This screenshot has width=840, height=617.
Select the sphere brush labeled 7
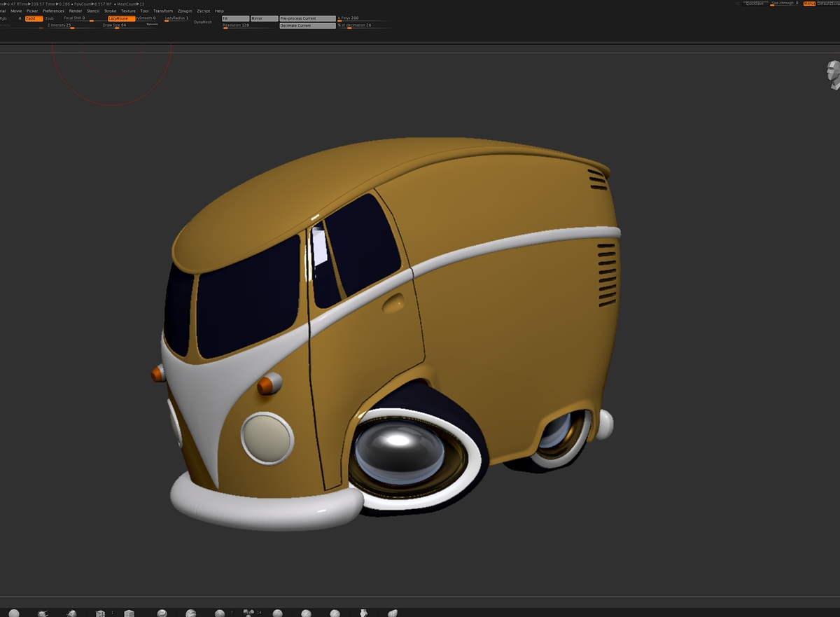pyautogui.click(x=220, y=613)
